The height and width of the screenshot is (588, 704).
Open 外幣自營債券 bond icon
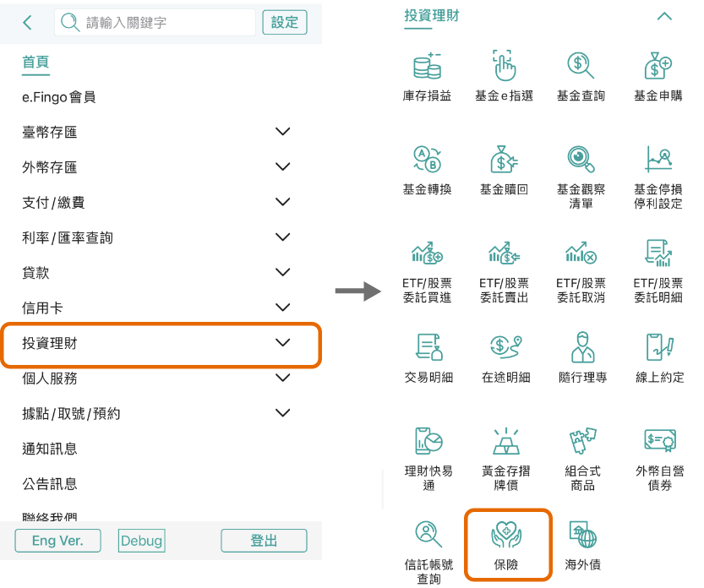pyautogui.click(x=660, y=440)
